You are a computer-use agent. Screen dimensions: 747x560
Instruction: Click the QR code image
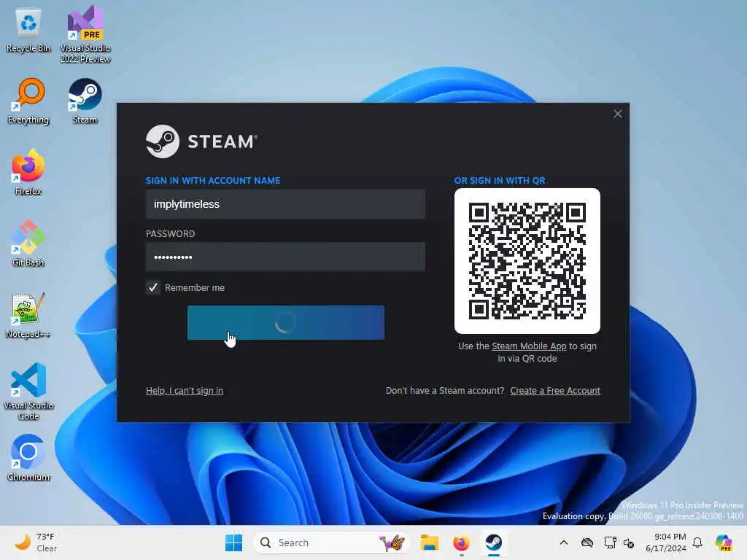pyautogui.click(x=527, y=261)
